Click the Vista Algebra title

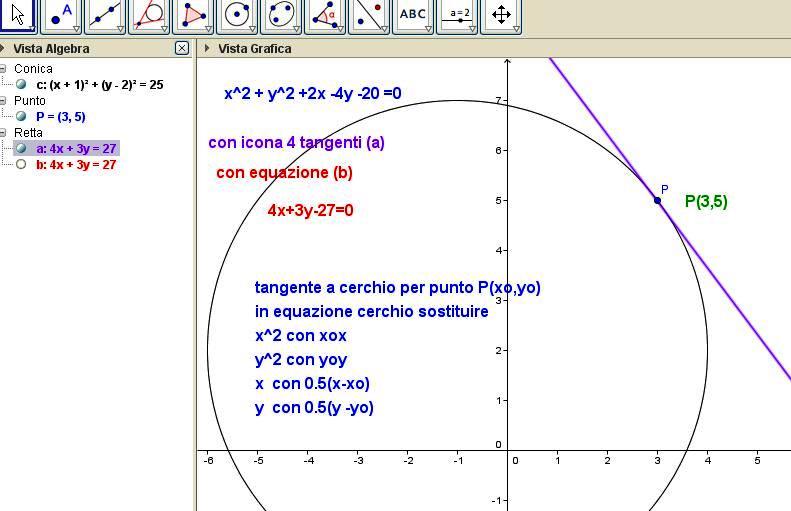click(51, 48)
